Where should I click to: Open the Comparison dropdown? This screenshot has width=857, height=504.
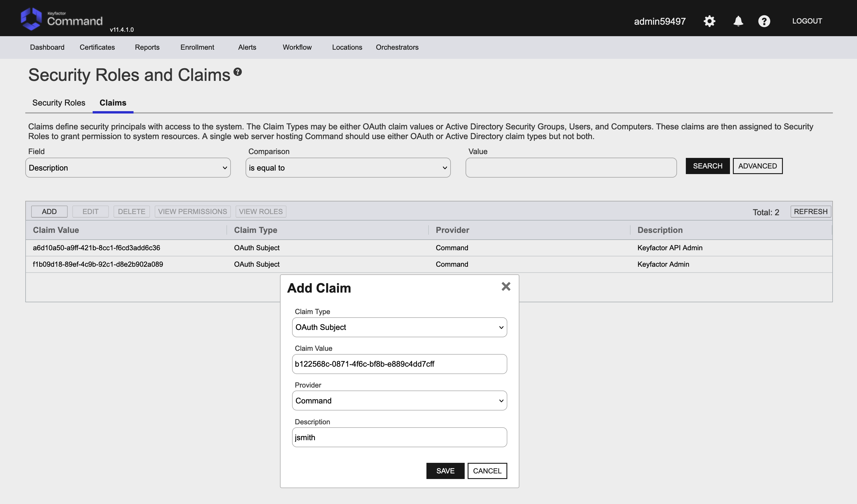[348, 168]
